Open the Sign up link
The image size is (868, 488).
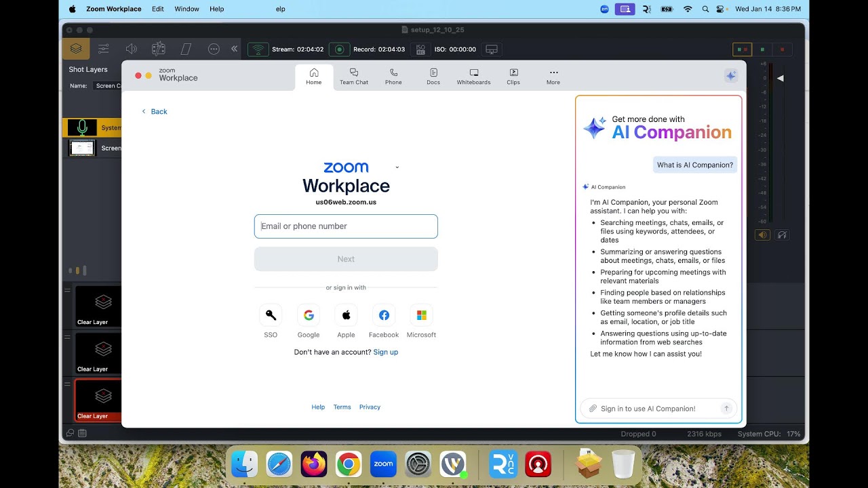tap(386, 352)
